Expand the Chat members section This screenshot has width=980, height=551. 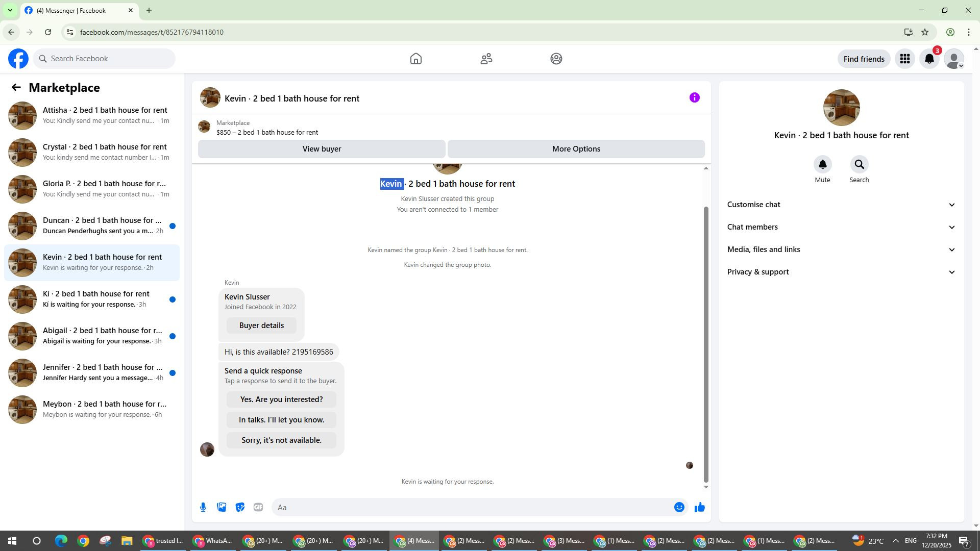click(x=841, y=227)
